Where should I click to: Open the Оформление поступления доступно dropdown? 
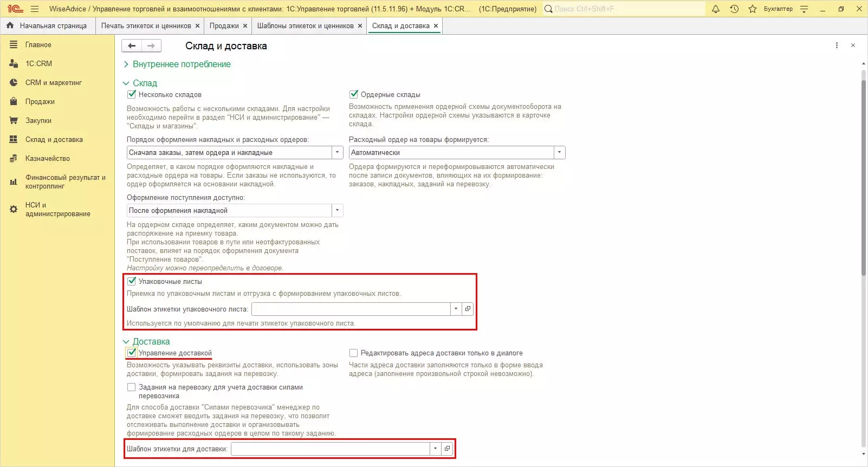tap(338, 210)
